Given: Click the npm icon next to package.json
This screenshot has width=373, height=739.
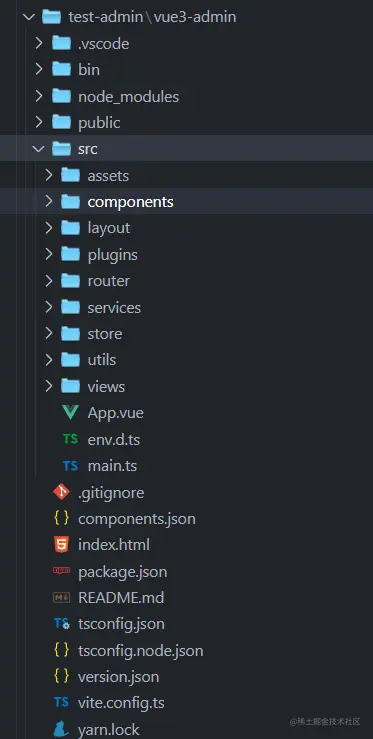Looking at the screenshot, I should tap(61, 571).
